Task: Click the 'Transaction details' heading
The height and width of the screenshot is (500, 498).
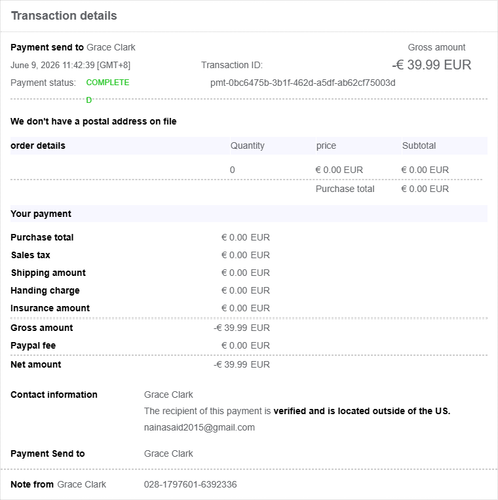Action: [64, 16]
